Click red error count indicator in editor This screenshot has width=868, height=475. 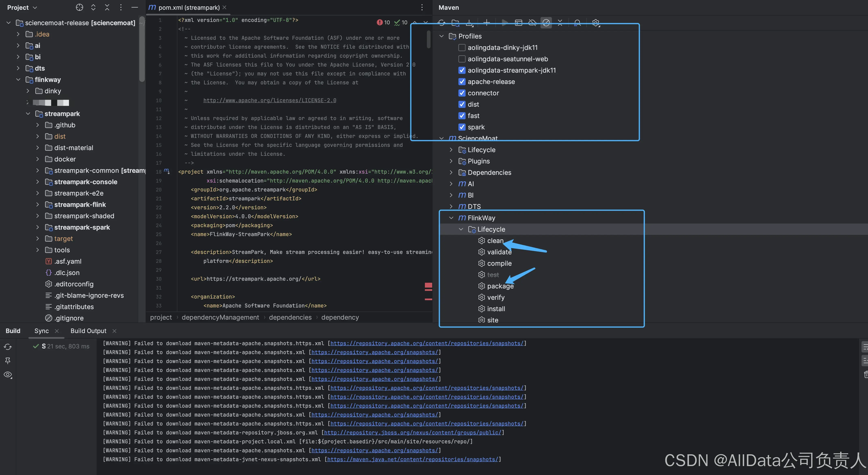(x=383, y=22)
